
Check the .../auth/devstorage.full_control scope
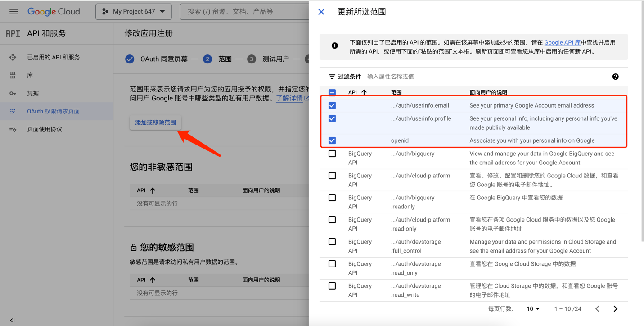pos(332,242)
